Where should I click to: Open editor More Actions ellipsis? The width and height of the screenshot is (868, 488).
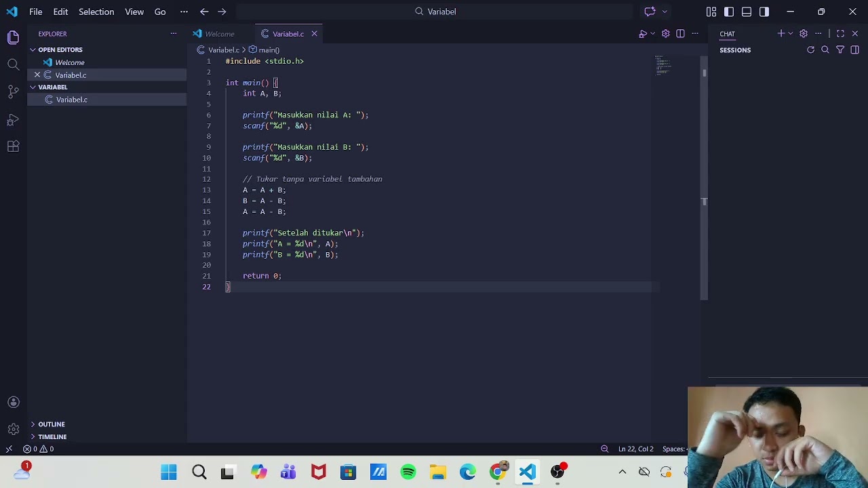tap(695, 34)
